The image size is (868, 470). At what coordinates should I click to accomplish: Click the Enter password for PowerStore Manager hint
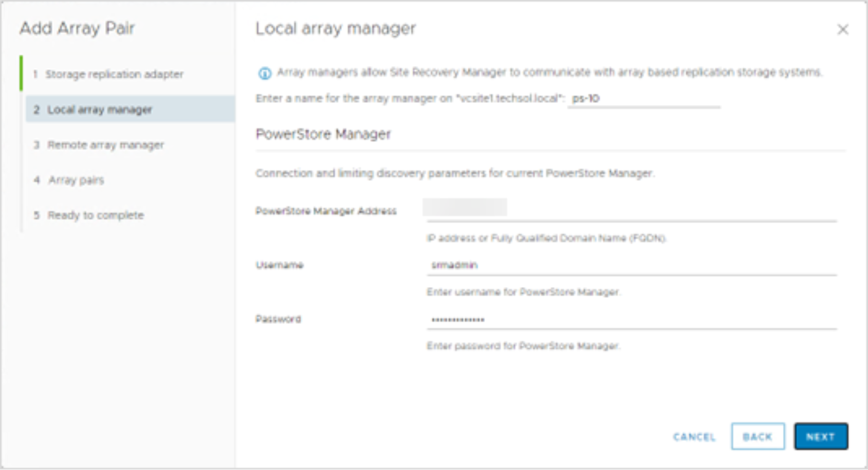[x=523, y=346]
